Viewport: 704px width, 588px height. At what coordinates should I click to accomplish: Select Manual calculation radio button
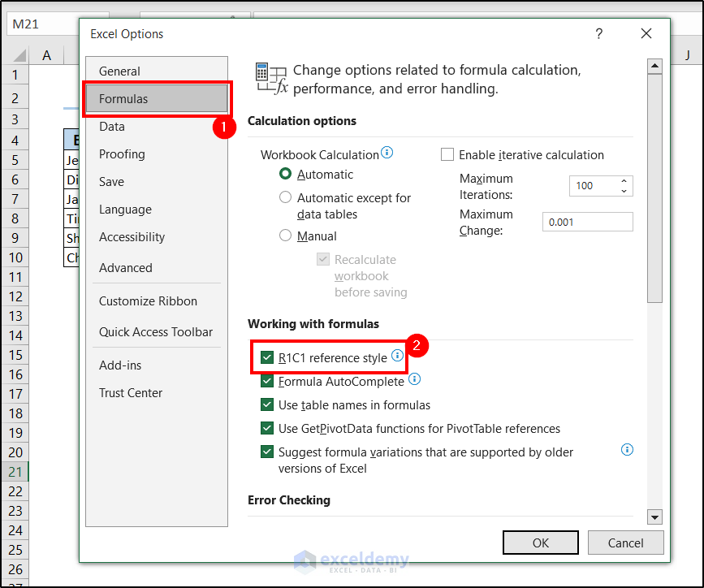click(285, 236)
